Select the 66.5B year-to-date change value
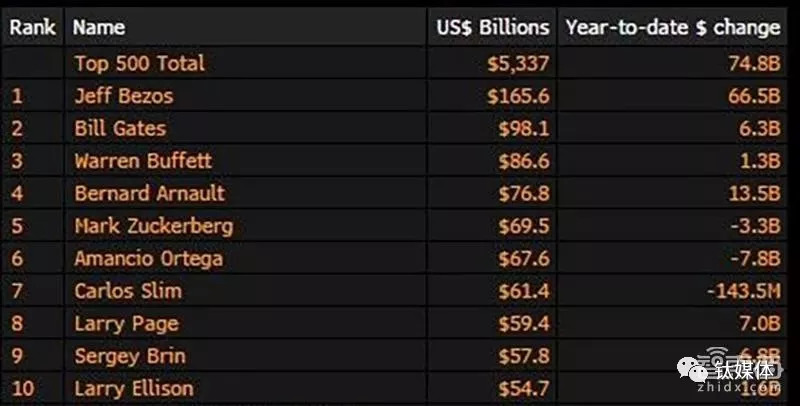 pos(755,96)
